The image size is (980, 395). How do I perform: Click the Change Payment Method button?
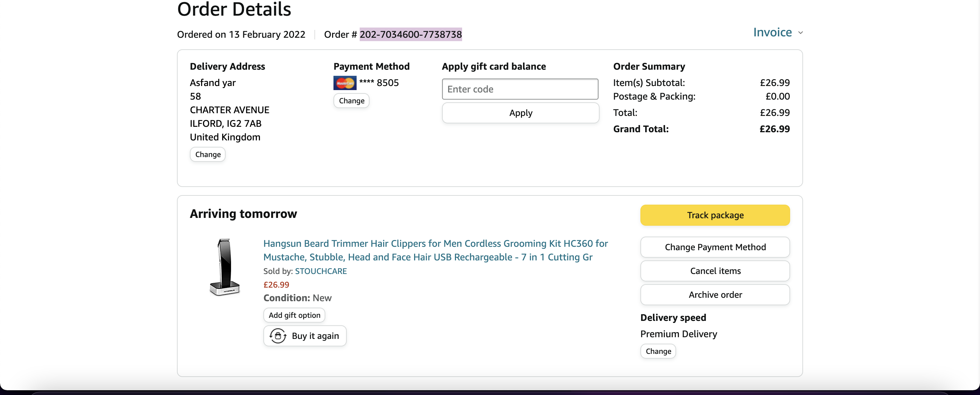[715, 247]
